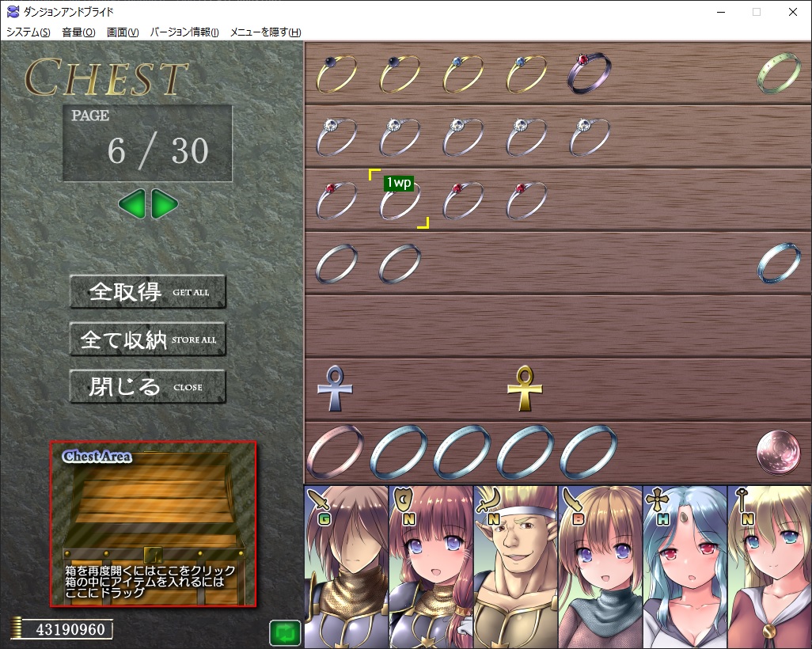Select the elf-eared man with headband portrait
Screen dimensions: 812x649
click(x=516, y=567)
